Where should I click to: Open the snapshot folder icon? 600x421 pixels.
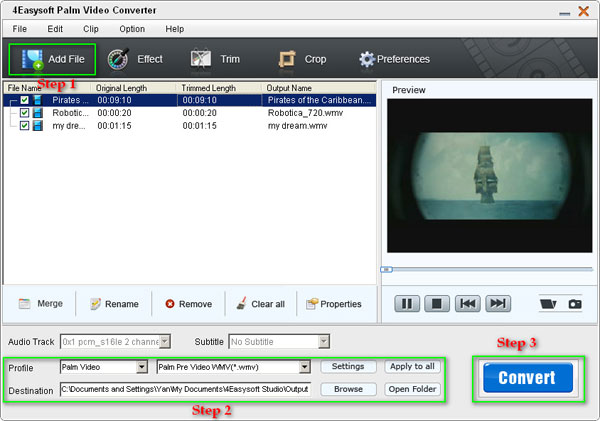(x=548, y=304)
